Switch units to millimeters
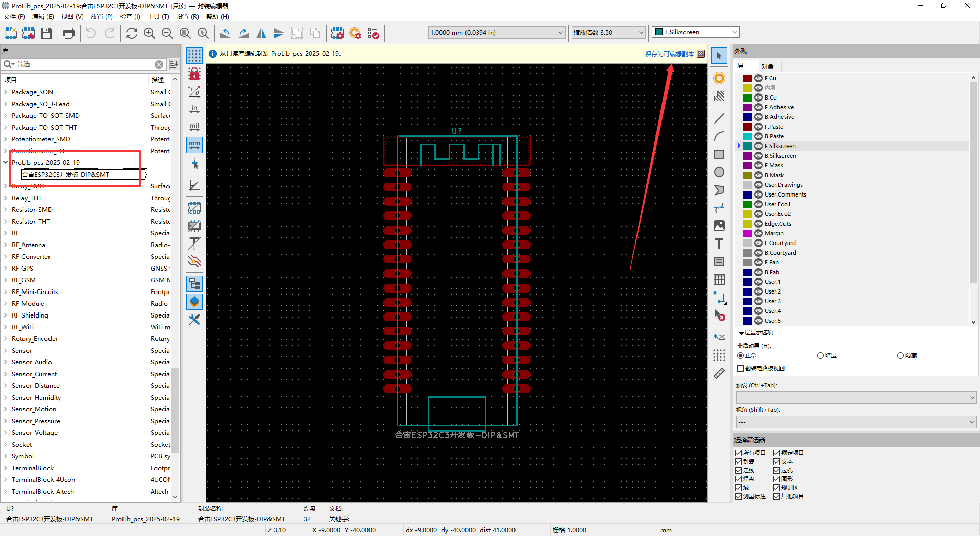This screenshot has width=980, height=536. 194,145
